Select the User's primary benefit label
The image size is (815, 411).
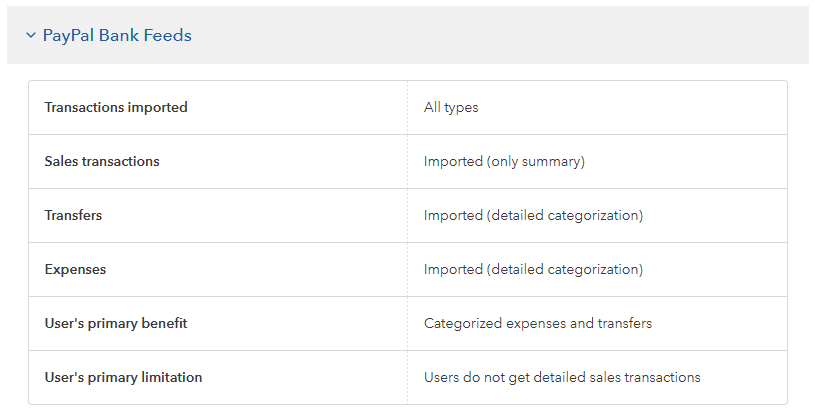pos(116,323)
